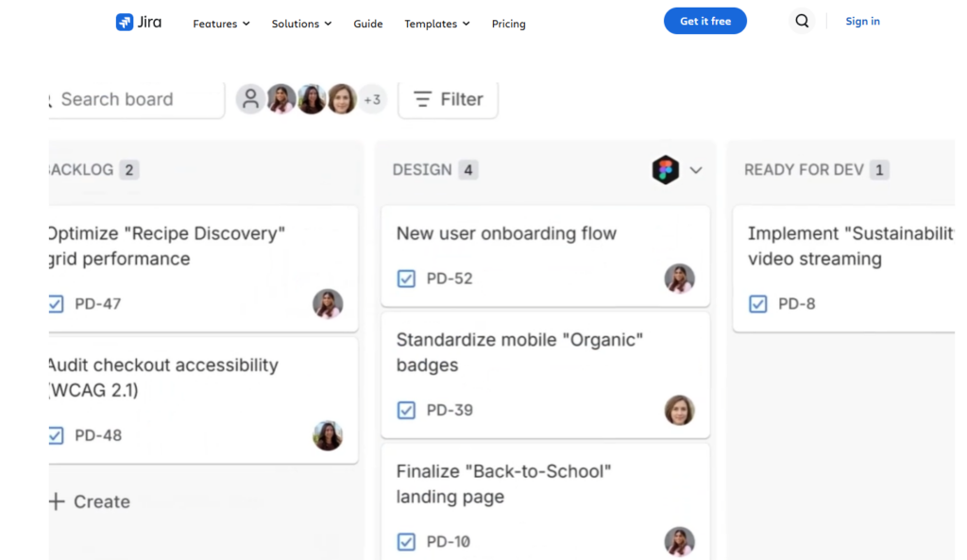This screenshot has height=560, width=967.
Task: Open the search magnifier icon
Action: (x=802, y=21)
